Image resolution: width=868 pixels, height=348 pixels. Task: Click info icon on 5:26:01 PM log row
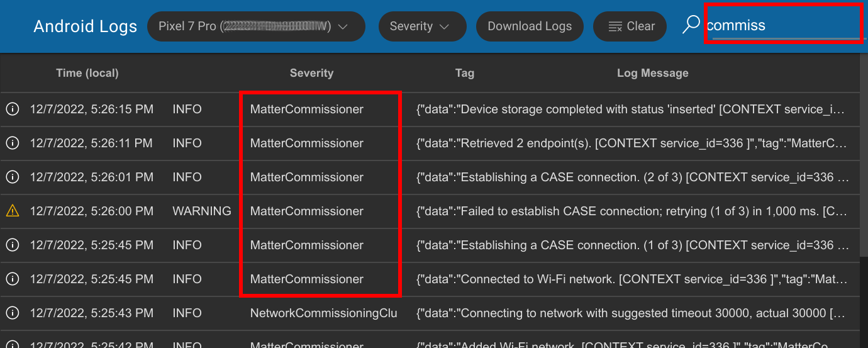coord(12,177)
